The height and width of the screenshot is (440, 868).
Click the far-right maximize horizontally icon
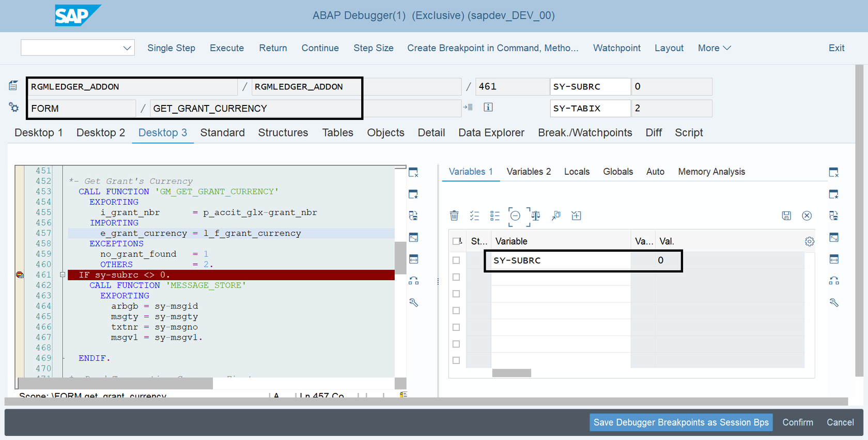[834, 259]
